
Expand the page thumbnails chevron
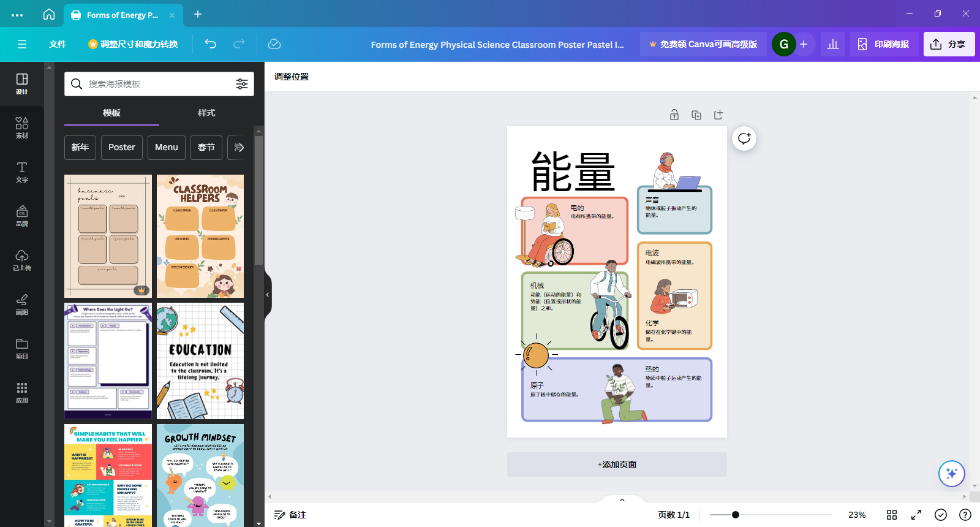[622, 500]
